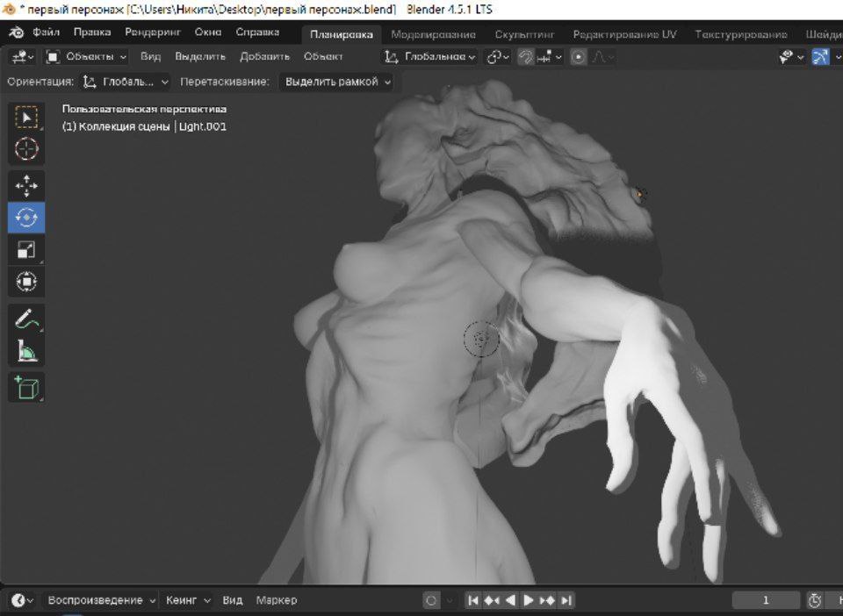
Task: Activate the Move tool
Action: pos(26,185)
